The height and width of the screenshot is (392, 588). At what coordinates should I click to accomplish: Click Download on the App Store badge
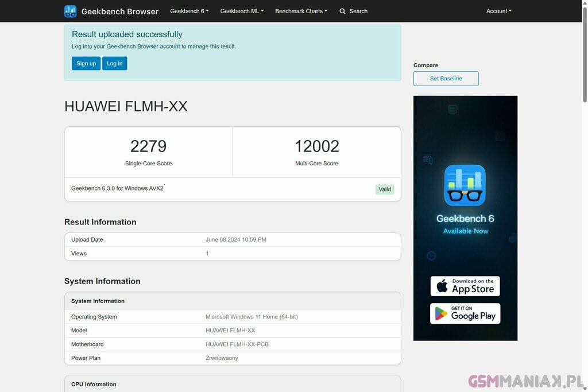click(465, 286)
